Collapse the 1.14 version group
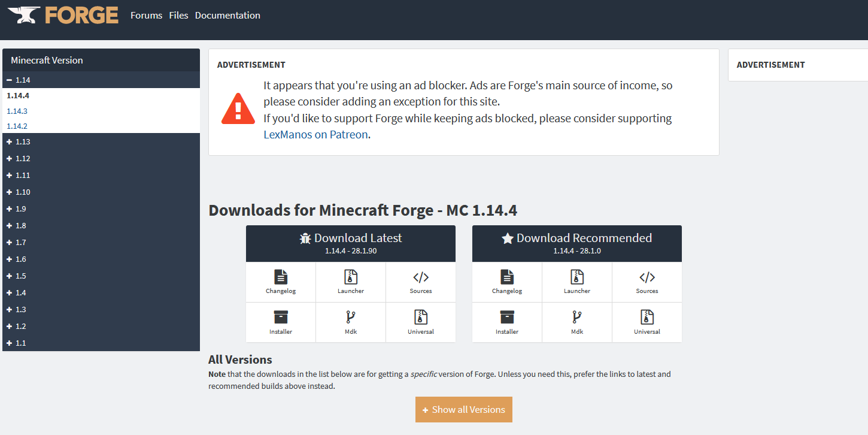 pos(101,80)
